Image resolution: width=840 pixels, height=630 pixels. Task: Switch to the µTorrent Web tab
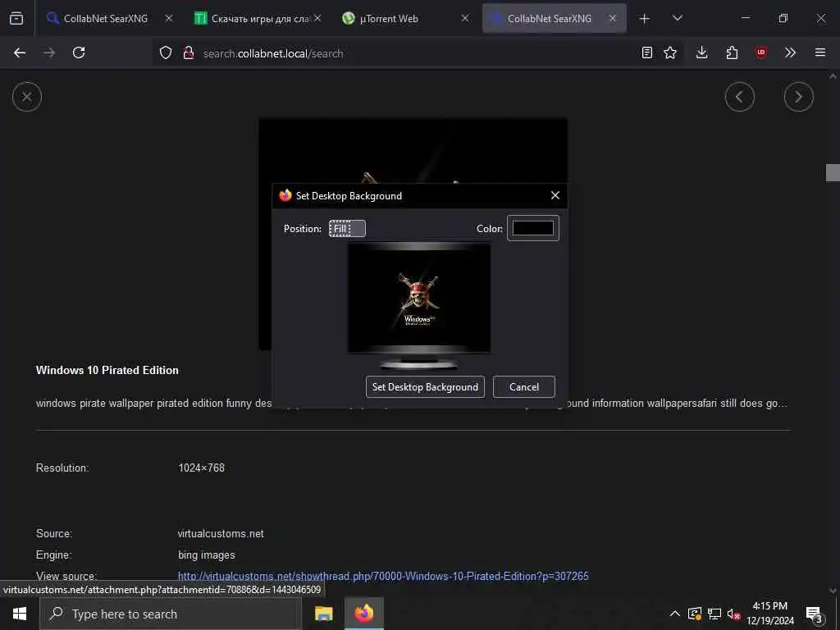[x=405, y=18]
